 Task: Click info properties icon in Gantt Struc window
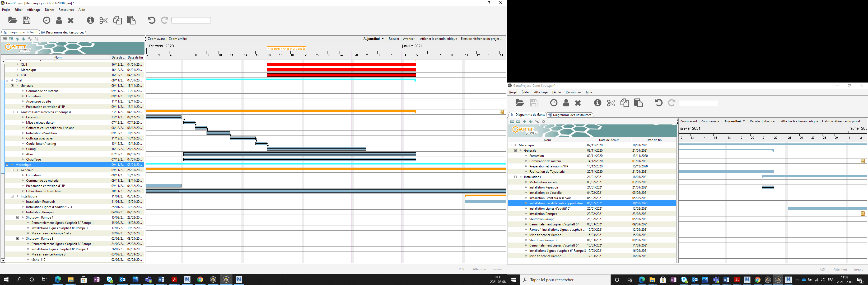[x=598, y=103]
